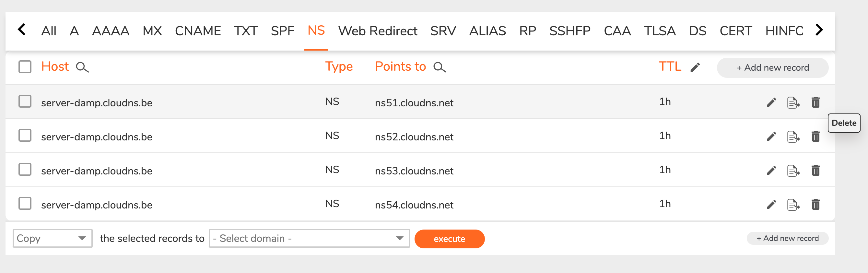
Task: Switch to the CNAME tab
Action: [198, 31]
